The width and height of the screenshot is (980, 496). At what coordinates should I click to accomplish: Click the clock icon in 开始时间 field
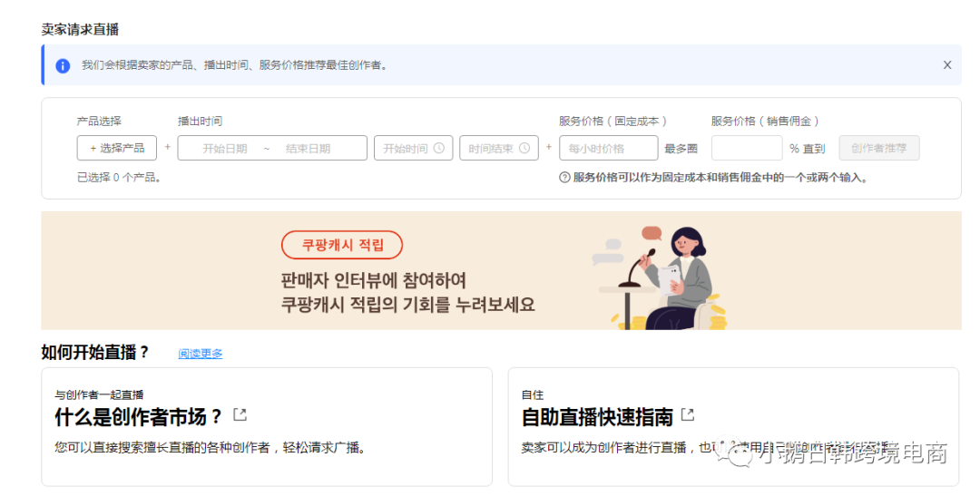point(439,148)
